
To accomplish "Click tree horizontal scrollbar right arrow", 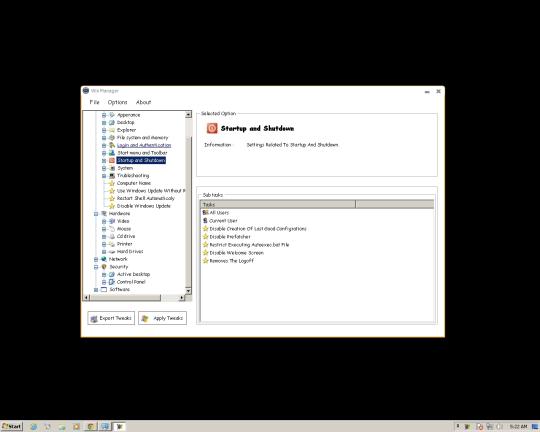I will 182,297.
